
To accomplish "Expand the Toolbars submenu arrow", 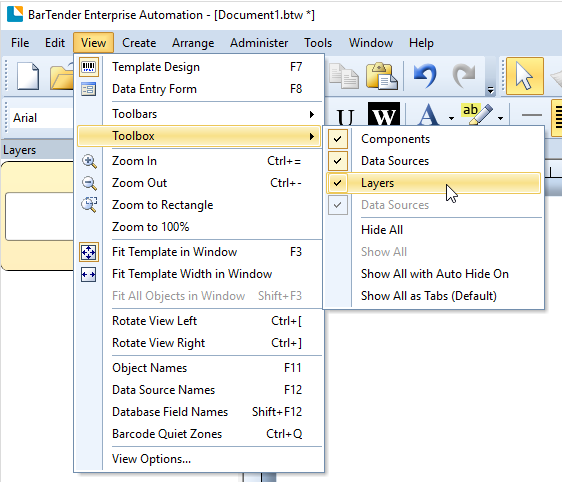I will coord(311,114).
